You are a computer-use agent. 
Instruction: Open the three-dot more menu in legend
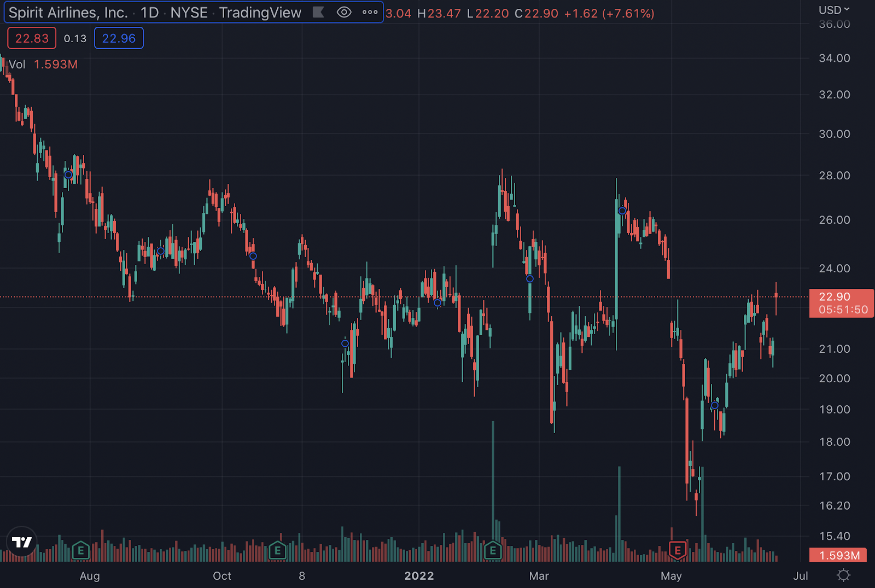[370, 13]
